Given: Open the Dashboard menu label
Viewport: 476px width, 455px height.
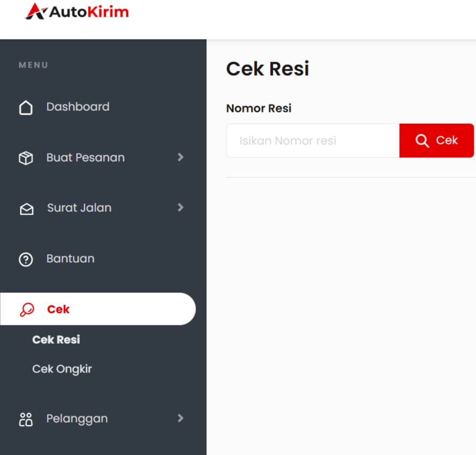Looking at the screenshot, I should pyautogui.click(x=78, y=107).
